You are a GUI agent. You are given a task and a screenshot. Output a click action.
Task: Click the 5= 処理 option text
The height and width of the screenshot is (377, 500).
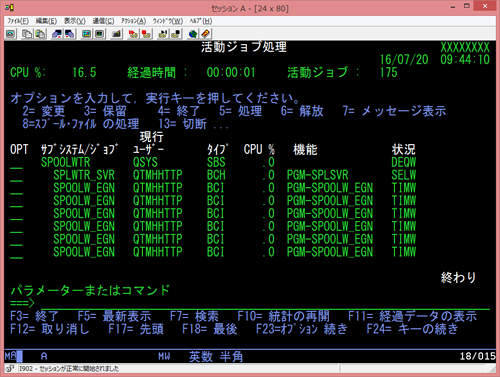coord(240,111)
